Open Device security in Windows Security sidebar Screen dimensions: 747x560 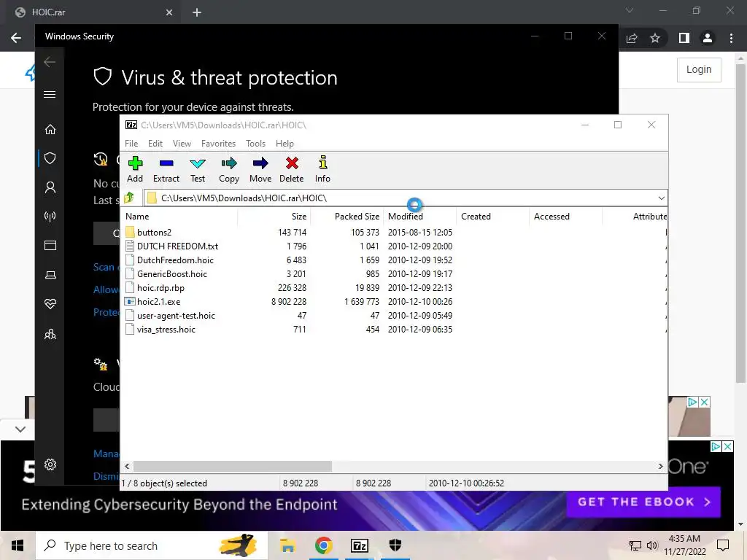pyautogui.click(x=50, y=275)
